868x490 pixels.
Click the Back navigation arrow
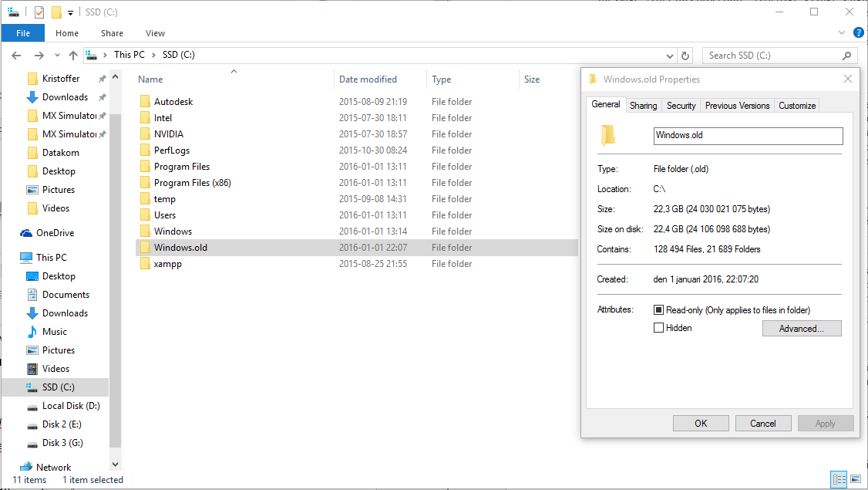coord(16,56)
